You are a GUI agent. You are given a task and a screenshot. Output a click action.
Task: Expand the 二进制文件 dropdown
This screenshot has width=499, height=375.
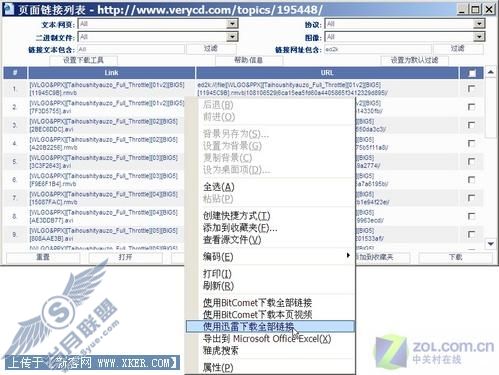(x=232, y=36)
